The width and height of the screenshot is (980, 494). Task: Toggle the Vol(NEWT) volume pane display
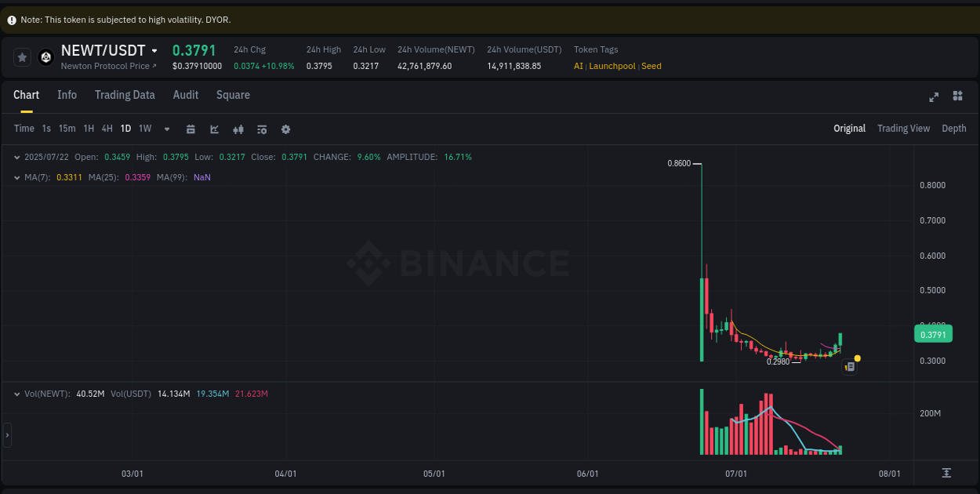tap(17, 394)
